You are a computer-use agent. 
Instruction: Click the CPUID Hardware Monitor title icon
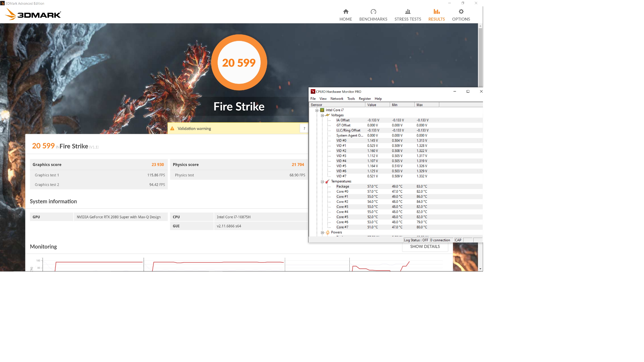312,92
